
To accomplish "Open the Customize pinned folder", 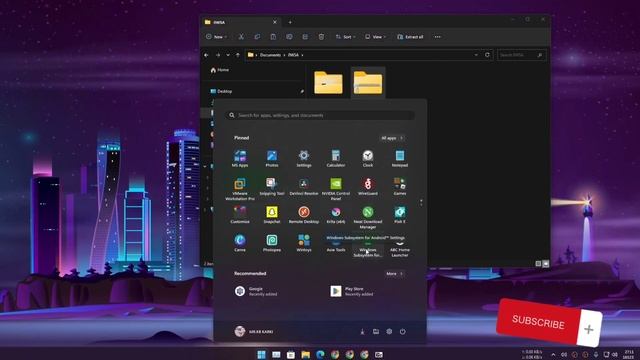I will [x=240, y=215].
